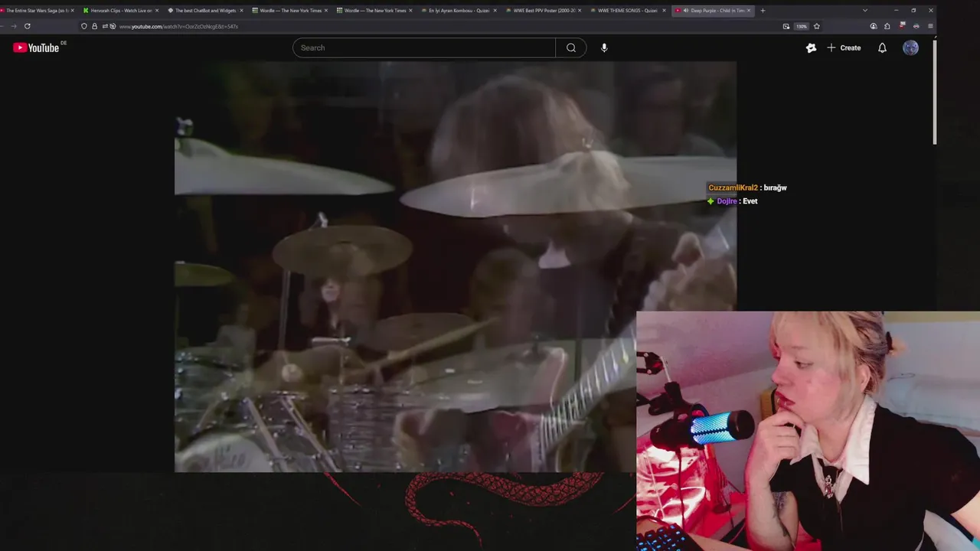The height and width of the screenshot is (551, 980).
Task: Reset zoom via the 130% badge
Action: click(x=802, y=26)
